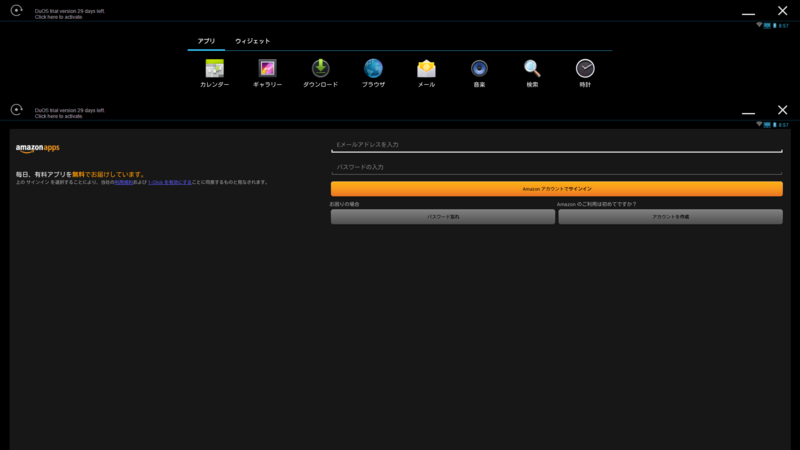
Task: Click the keyboard status icon in upper window
Action: (x=767, y=26)
